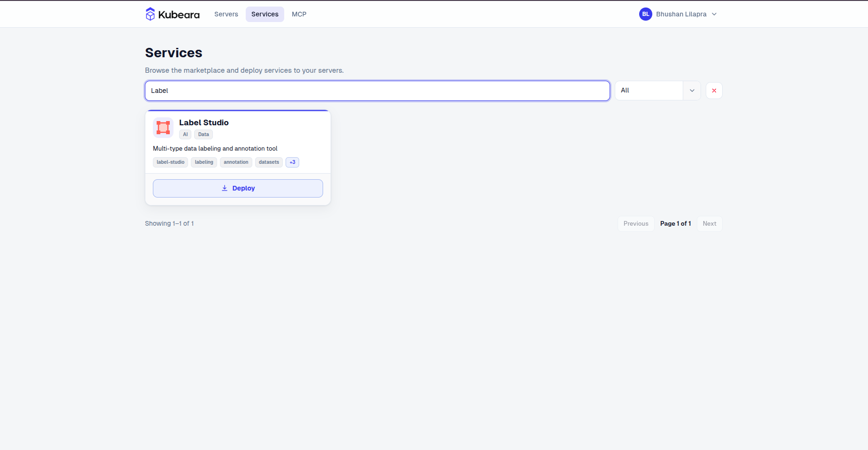Click the BL user avatar
This screenshot has height=450, width=868.
pyautogui.click(x=645, y=14)
